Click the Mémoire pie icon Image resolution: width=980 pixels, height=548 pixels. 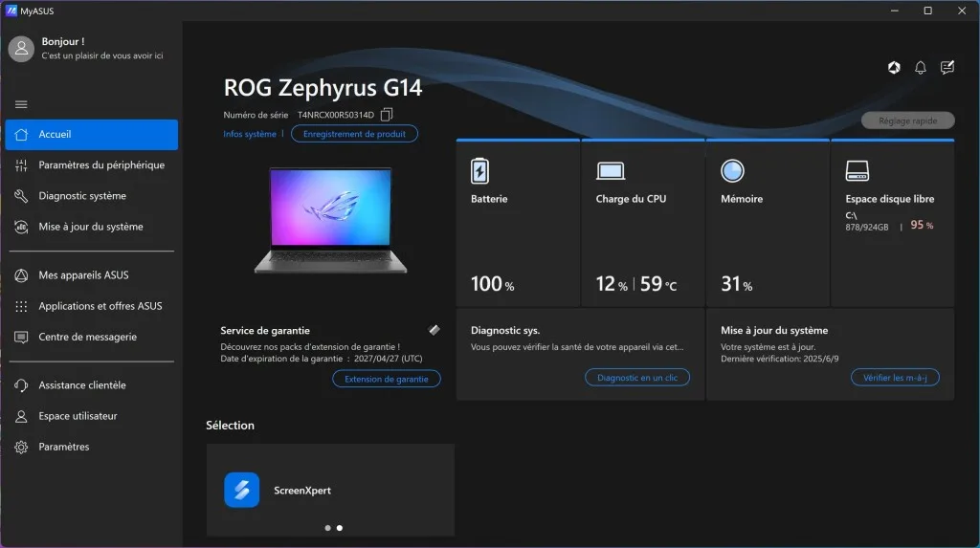[732, 170]
